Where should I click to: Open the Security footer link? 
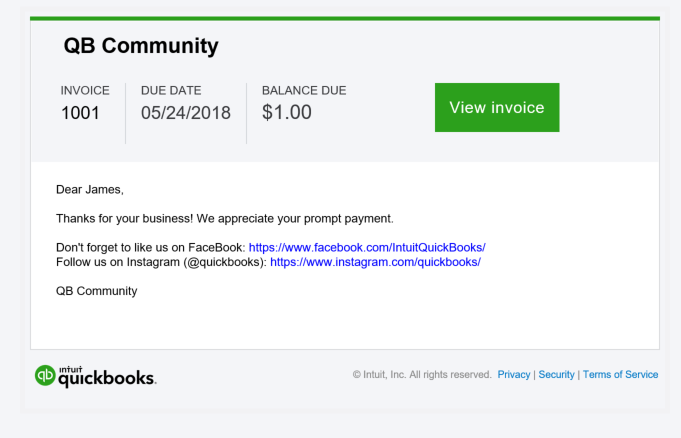coord(557,375)
